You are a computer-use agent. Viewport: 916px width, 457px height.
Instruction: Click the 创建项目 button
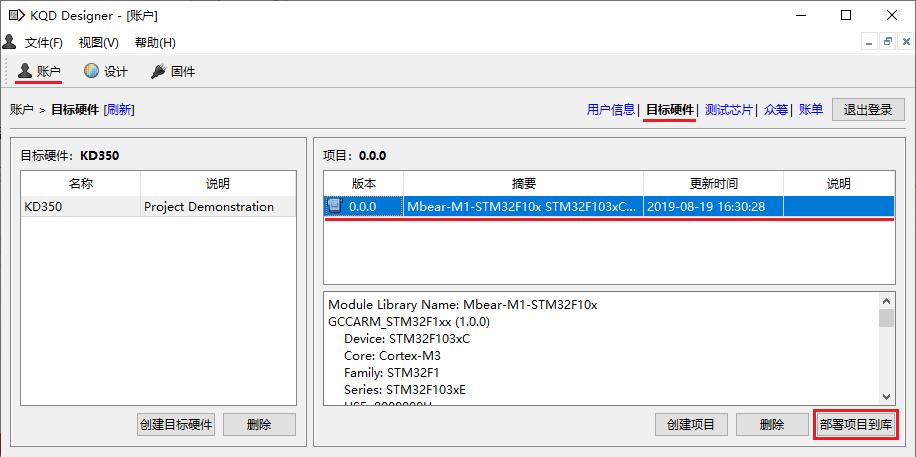click(x=691, y=424)
